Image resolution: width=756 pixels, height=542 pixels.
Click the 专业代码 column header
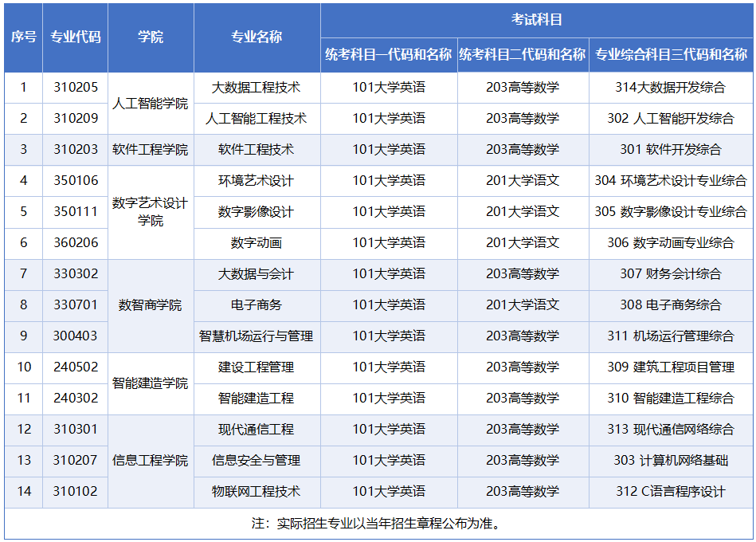tap(75, 37)
